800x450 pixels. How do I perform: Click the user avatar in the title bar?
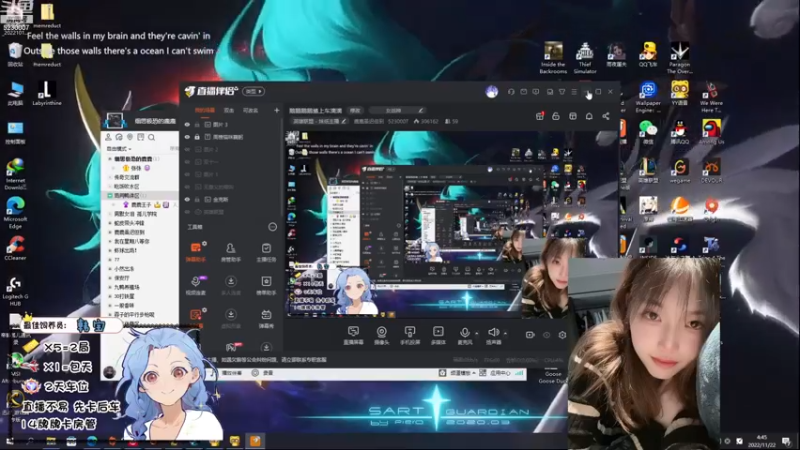[492, 92]
